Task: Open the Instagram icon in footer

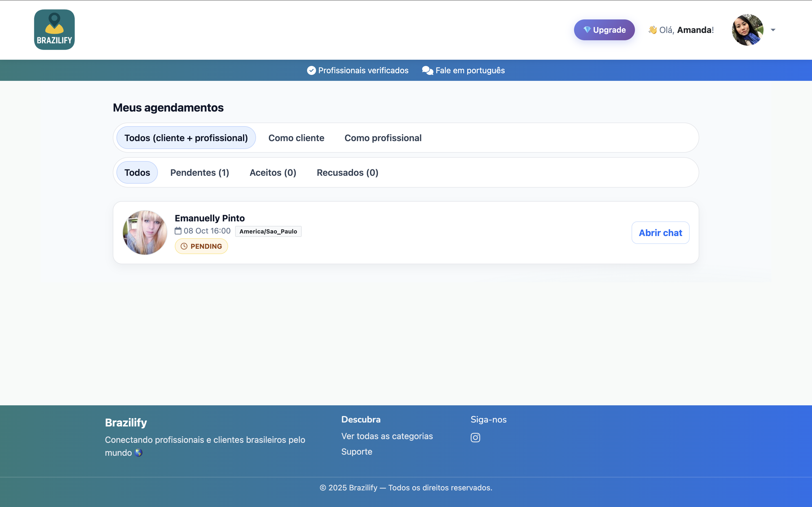Action: pyautogui.click(x=475, y=437)
